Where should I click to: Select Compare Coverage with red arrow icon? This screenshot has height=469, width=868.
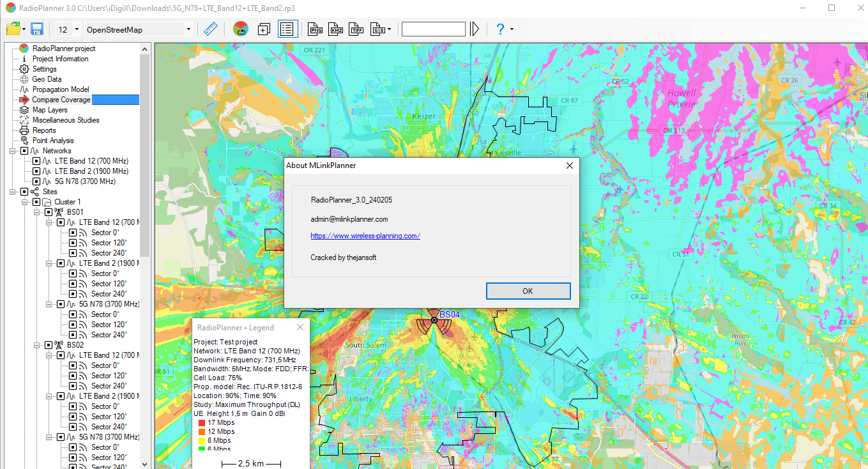point(61,100)
